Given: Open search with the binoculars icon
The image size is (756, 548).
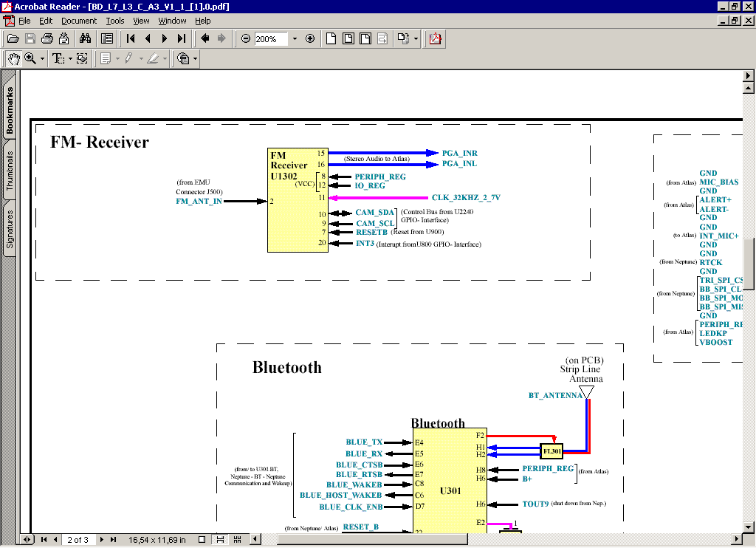Looking at the screenshot, I should click(86, 38).
